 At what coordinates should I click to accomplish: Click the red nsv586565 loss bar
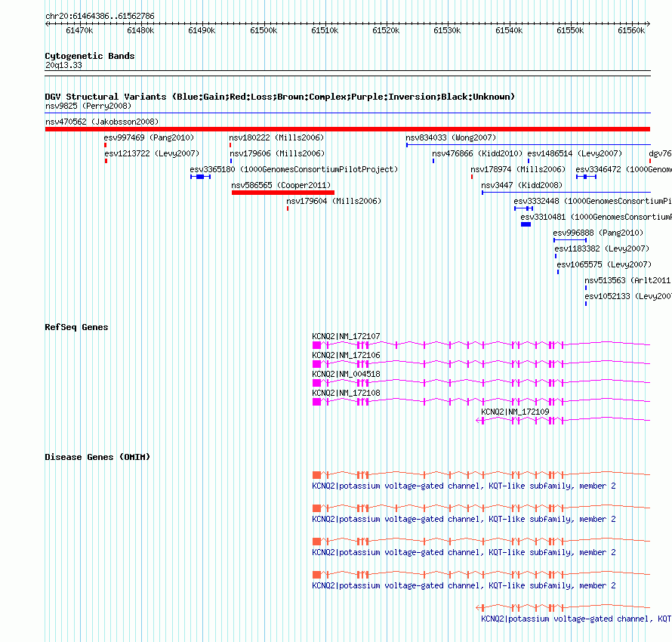coord(283,193)
